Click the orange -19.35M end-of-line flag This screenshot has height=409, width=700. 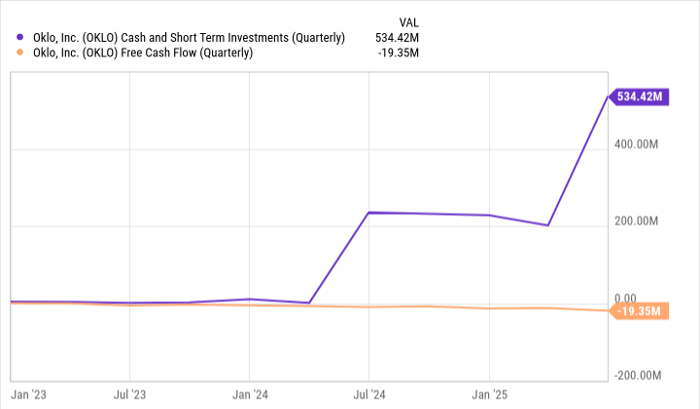639,312
